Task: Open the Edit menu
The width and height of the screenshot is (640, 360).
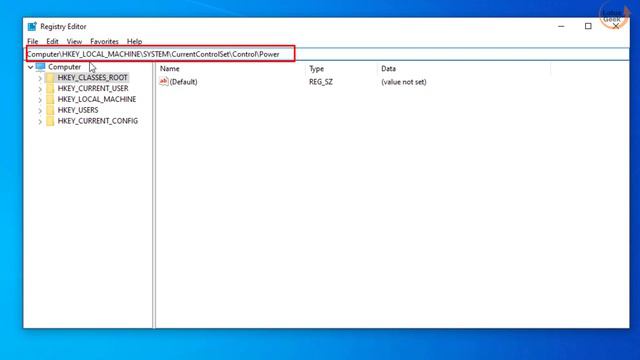Action: (52, 42)
